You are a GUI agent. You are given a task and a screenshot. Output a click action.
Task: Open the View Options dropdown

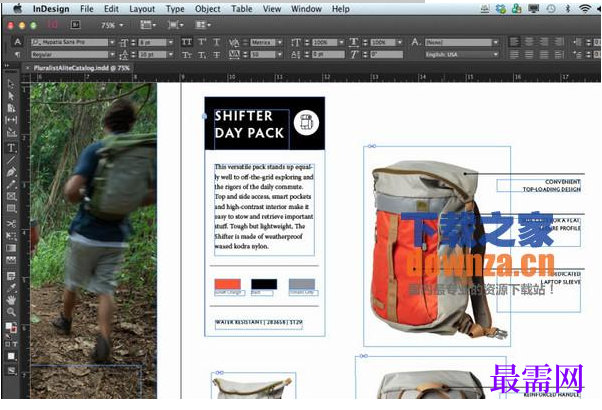[148, 25]
